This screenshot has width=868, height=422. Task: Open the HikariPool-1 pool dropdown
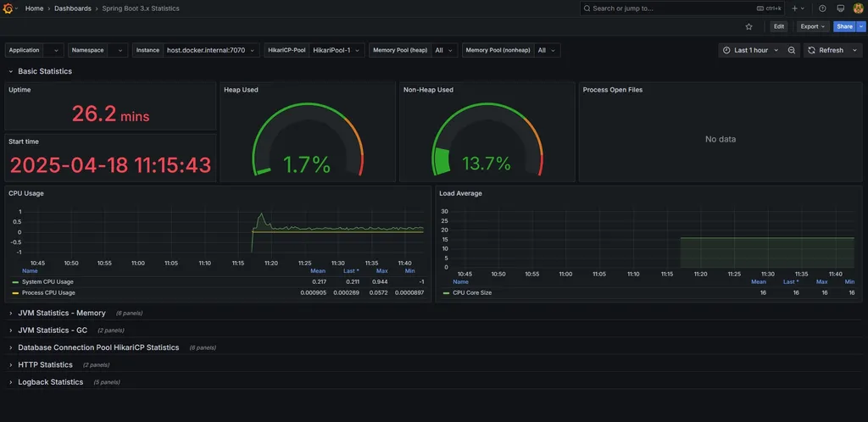pos(337,50)
